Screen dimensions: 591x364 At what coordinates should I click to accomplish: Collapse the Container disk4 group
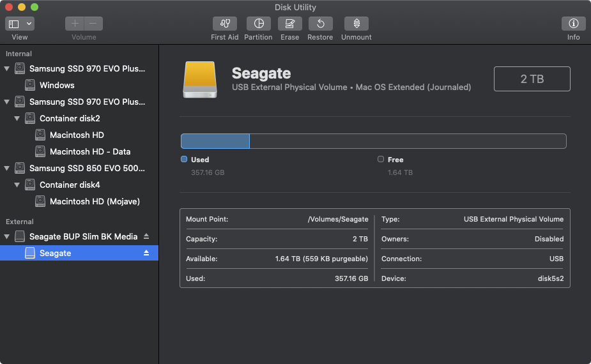click(x=17, y=185)
